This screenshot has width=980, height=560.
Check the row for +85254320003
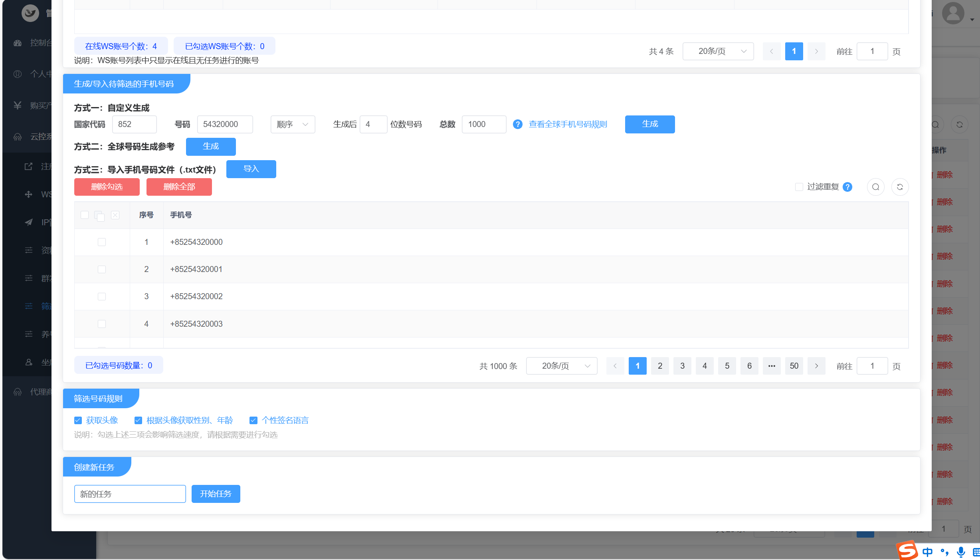coord(102,324)
